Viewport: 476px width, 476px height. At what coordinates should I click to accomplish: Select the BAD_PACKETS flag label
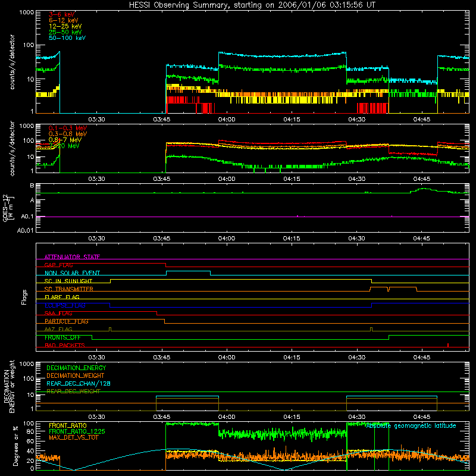coord(65,345)
